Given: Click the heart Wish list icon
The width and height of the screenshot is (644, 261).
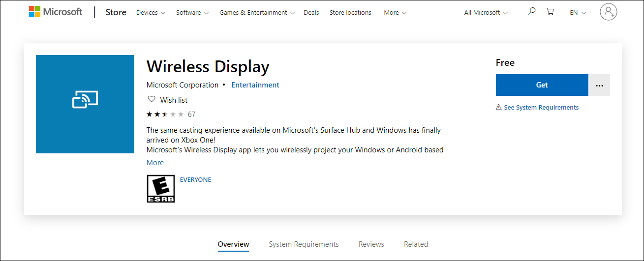Looking at the screenshot, I should 152,99.
